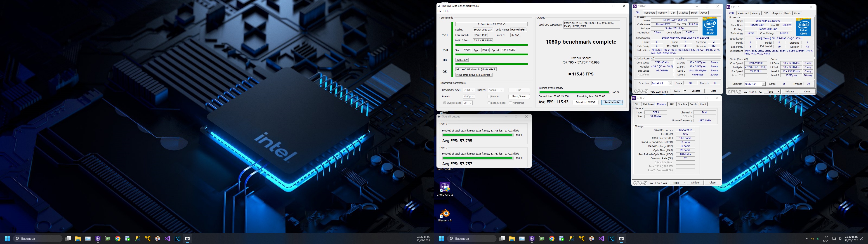Click the volume speaker tray icon
This screenshot has width=868, height=244.
[839, 239]
